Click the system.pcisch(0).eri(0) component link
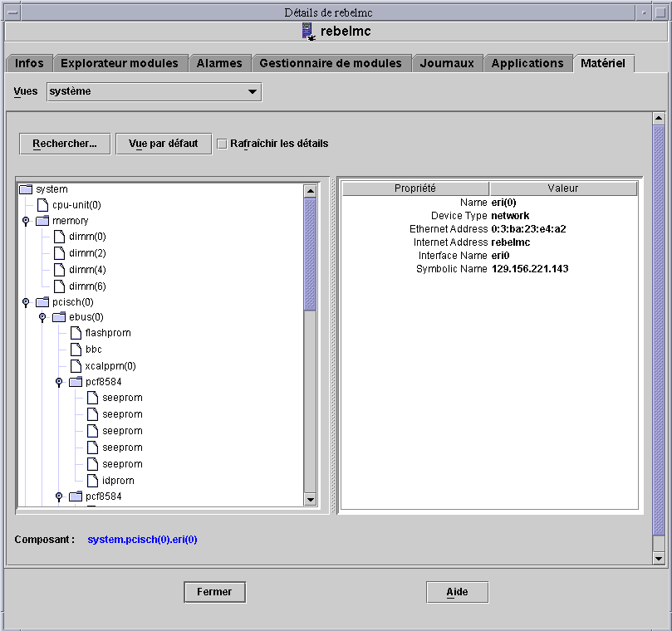The width and height of the screenshot is (672, 631). (142, 540)
